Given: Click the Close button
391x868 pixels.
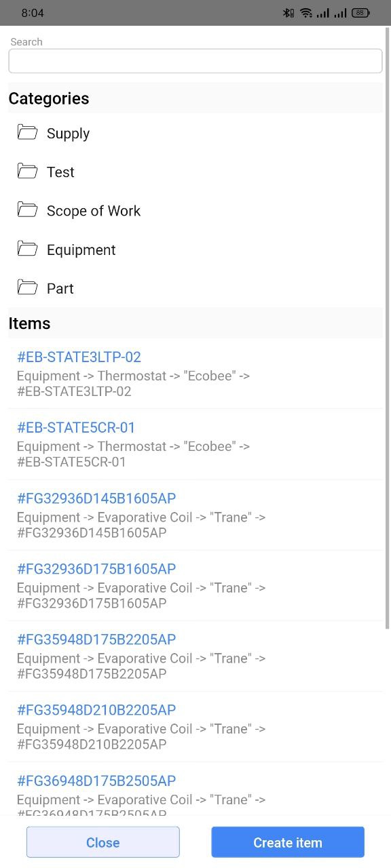Looking at the screenshot, I should point(103,842).
